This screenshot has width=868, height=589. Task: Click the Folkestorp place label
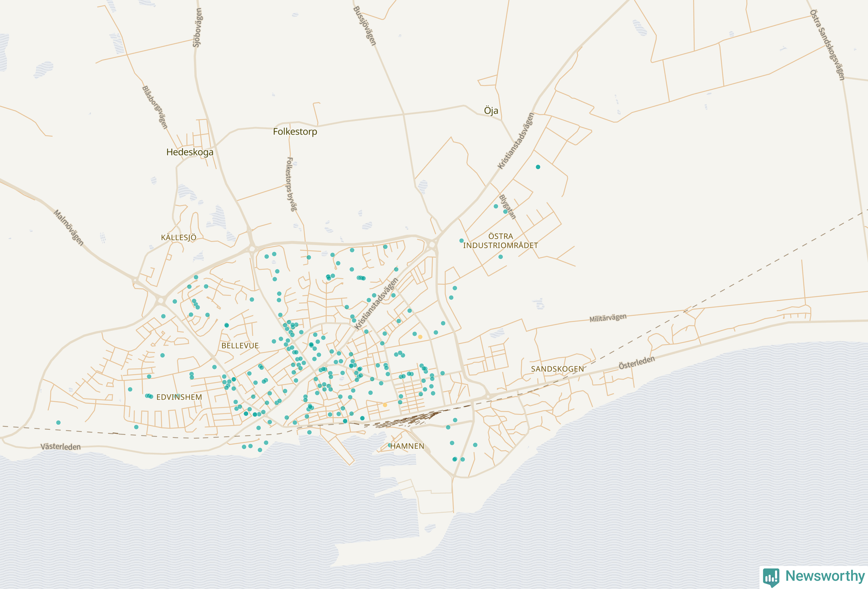[x=295, y=131]
